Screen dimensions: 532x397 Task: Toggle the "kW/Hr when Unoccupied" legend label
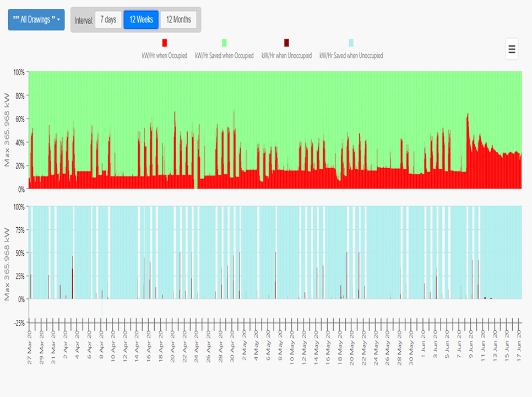coord(286,56)
